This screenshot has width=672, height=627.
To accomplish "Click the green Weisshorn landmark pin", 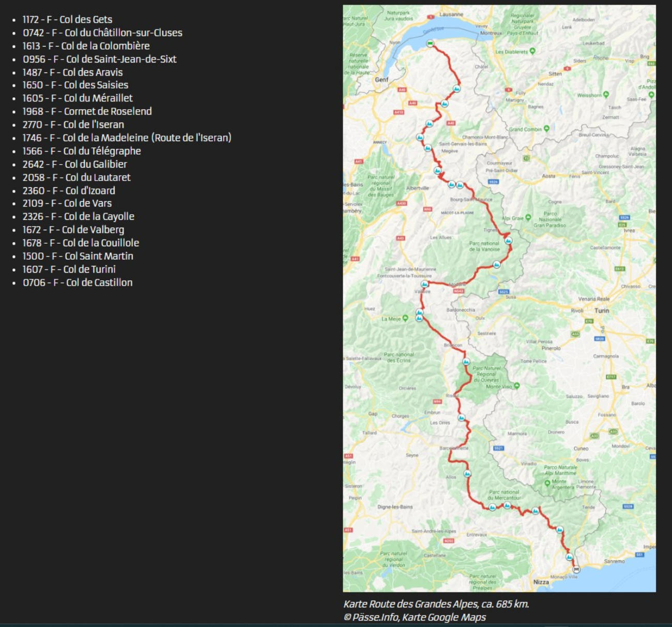I will coord(606,95).
